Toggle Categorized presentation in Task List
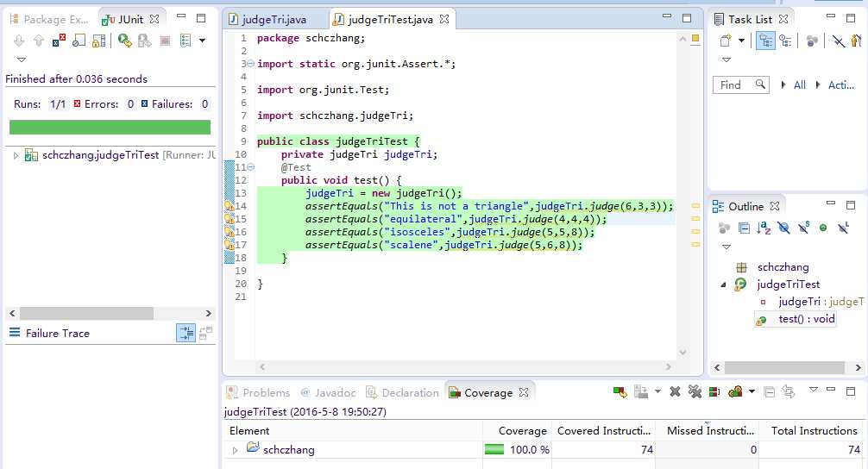This screenshot has width=868, height=469. click(x=765, y=41)
